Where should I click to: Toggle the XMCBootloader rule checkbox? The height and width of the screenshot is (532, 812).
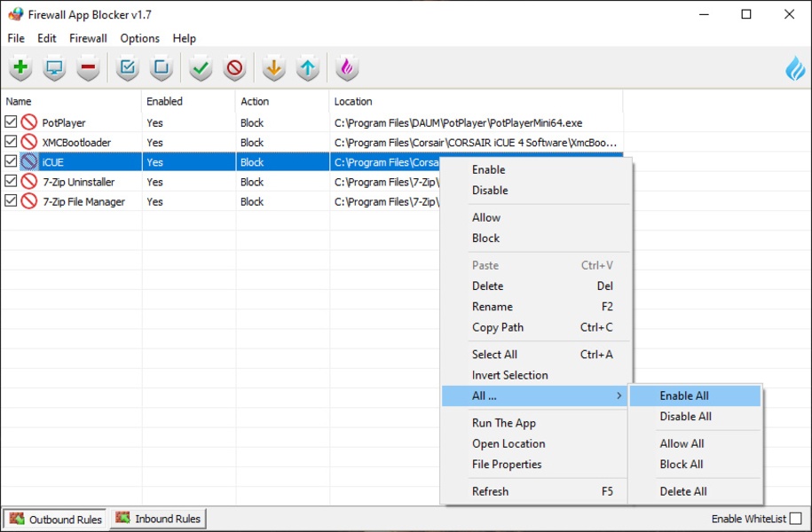point(11,142)
